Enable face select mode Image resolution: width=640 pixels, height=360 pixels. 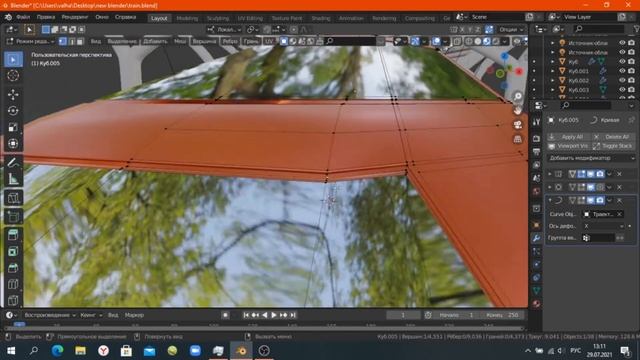point(80,41)
